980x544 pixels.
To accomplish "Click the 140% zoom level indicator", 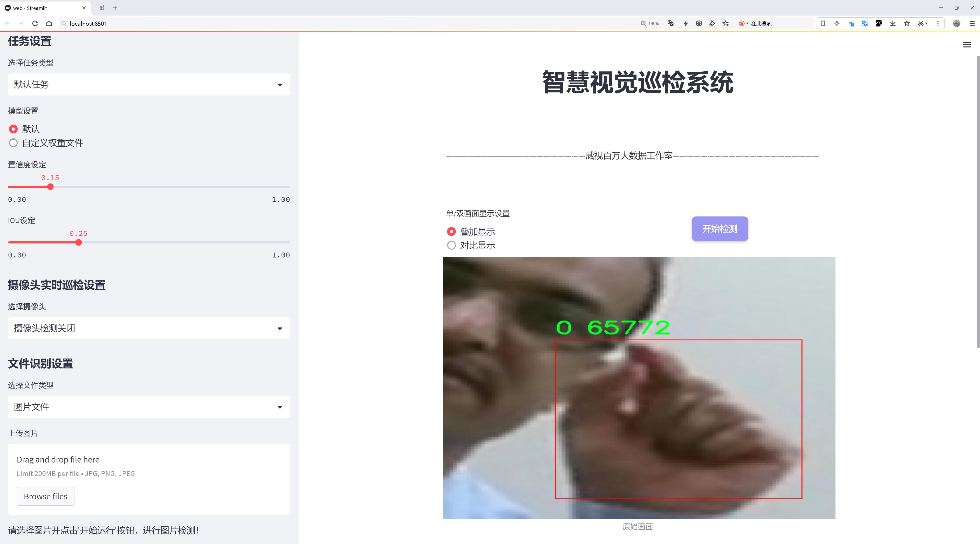I will [x=650, y=24].
